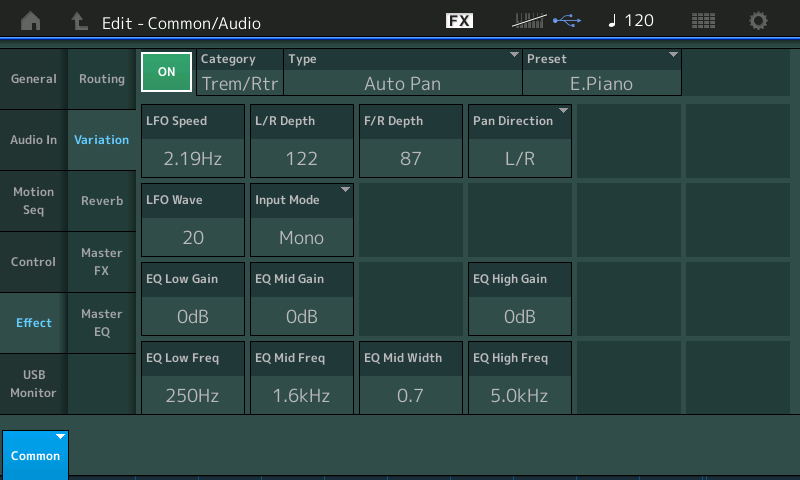Open the Live Set grid icon
Screen dimensions: 800x480
pos(703,21)
